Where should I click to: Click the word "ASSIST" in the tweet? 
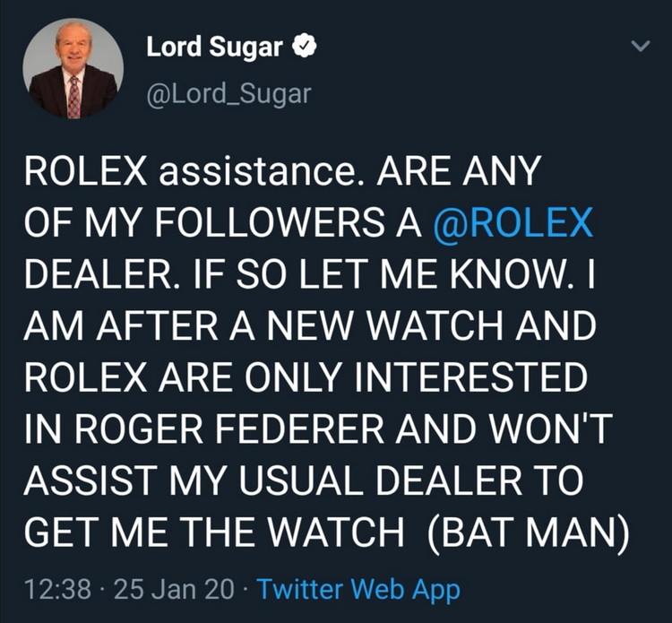tap(73, 481)
